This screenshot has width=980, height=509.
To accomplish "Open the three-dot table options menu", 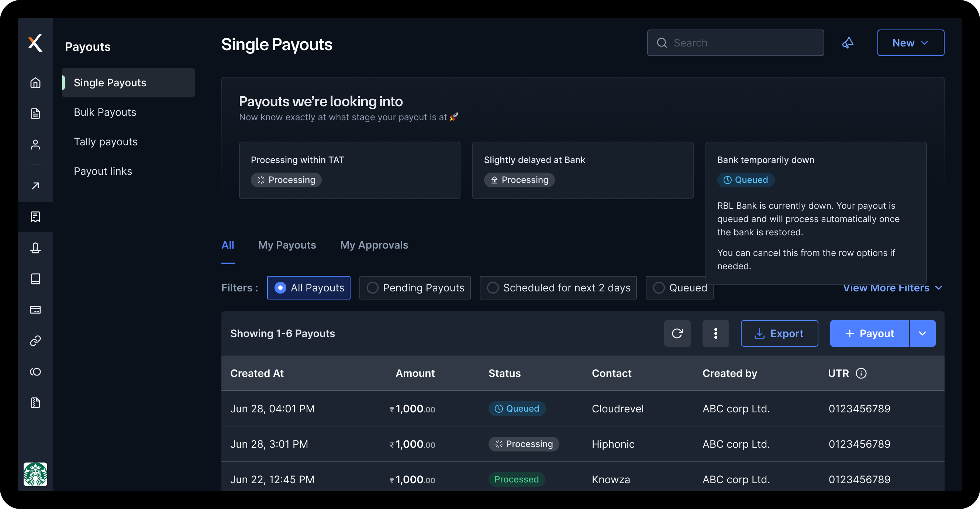I will tap(715, 333).
